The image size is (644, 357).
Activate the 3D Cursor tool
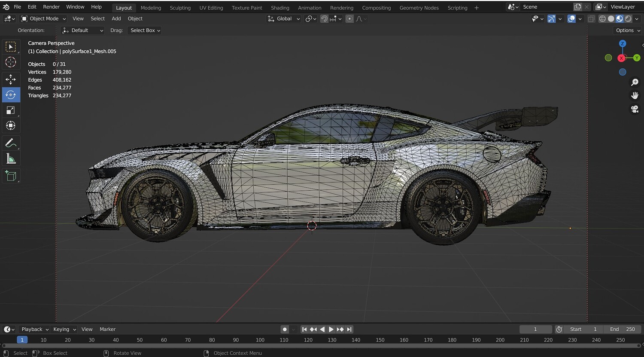click(11, 62)
